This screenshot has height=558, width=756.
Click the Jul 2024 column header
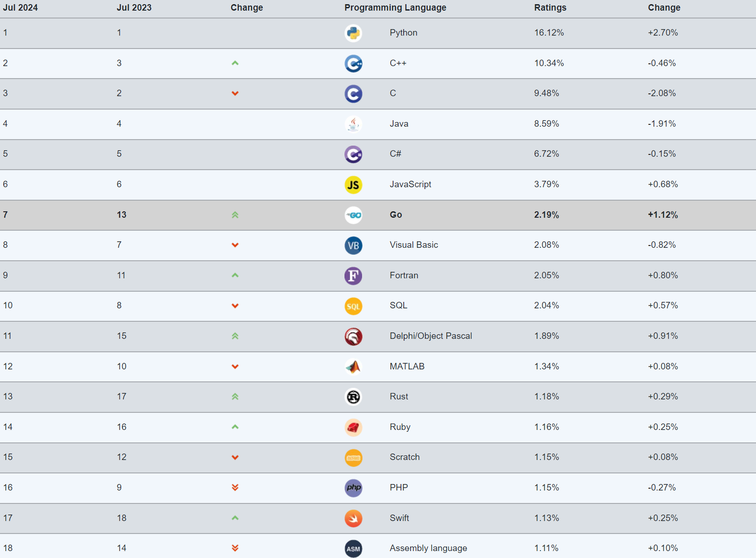[x=20, y=7]
